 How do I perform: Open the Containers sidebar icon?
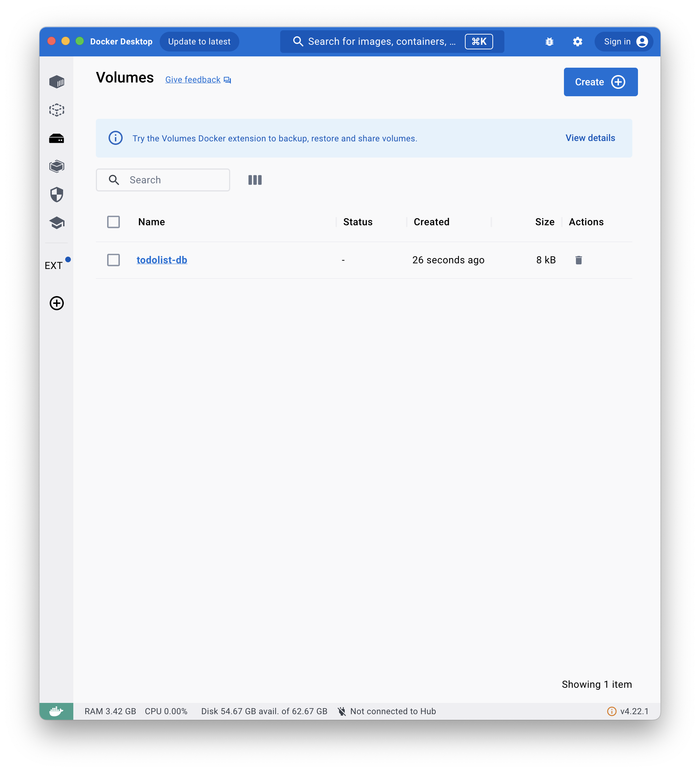[57, 81]
